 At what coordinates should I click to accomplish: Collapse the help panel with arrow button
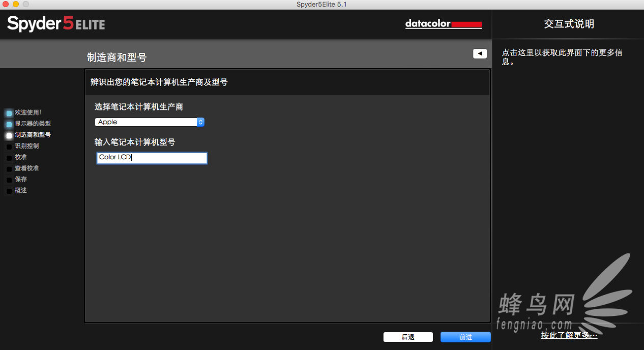pyautogui.click(x=480, y=53)
